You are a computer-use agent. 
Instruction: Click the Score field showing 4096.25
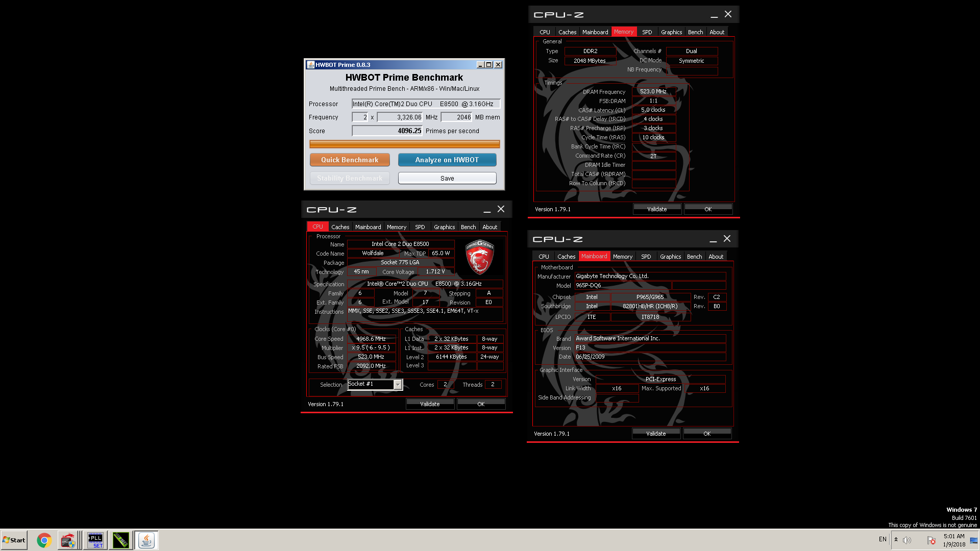pyautogui.click(x=387, y=131)
